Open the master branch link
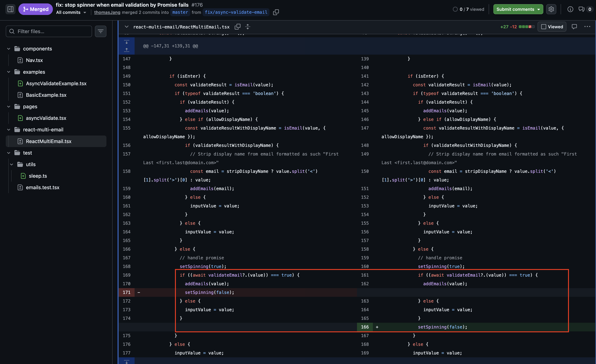This screenshot has height=364, width=596. click(180, 12)
